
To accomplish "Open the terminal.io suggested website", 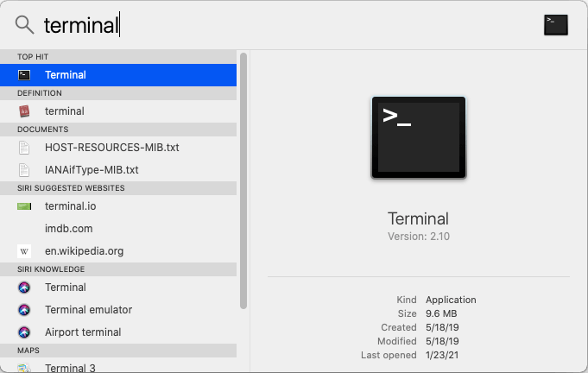I will tap(70, 206).
